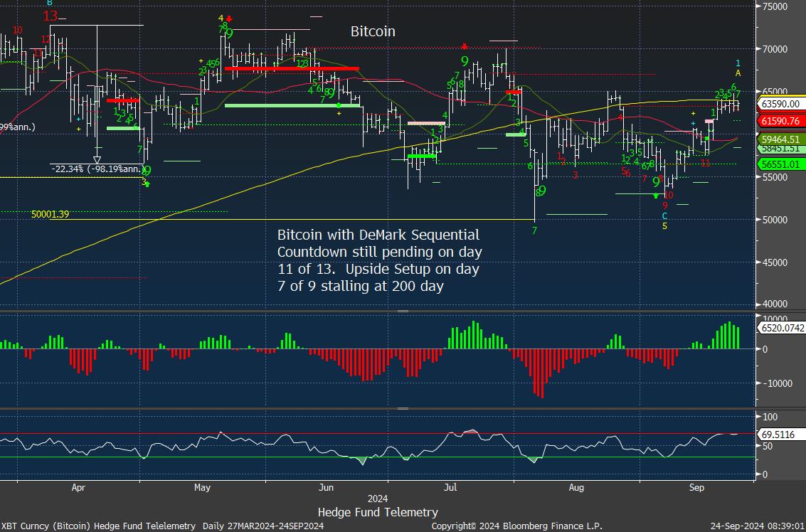Image resolution: width=806 pixels, height=532 pixels.
Task: Click the cyan 1 marker above yellow A
Action: tap(738, 63)
